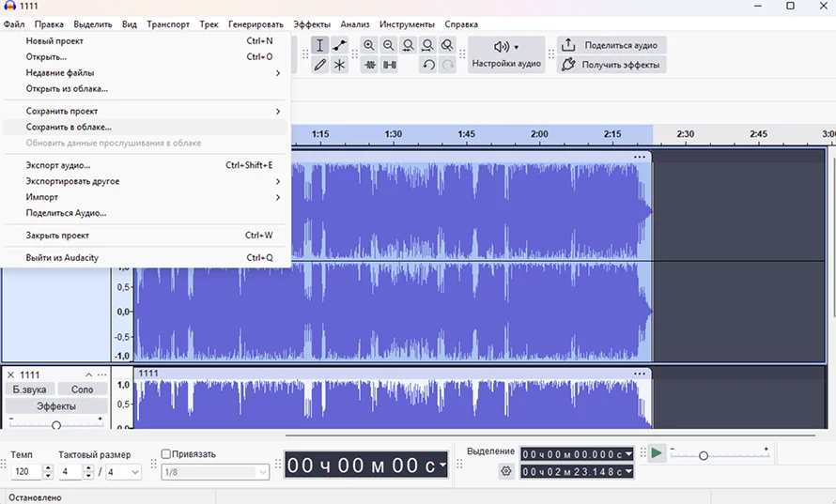836x504 pixels.
Task: Click the Zoom Out magnifier
Action: pos(388,45)
